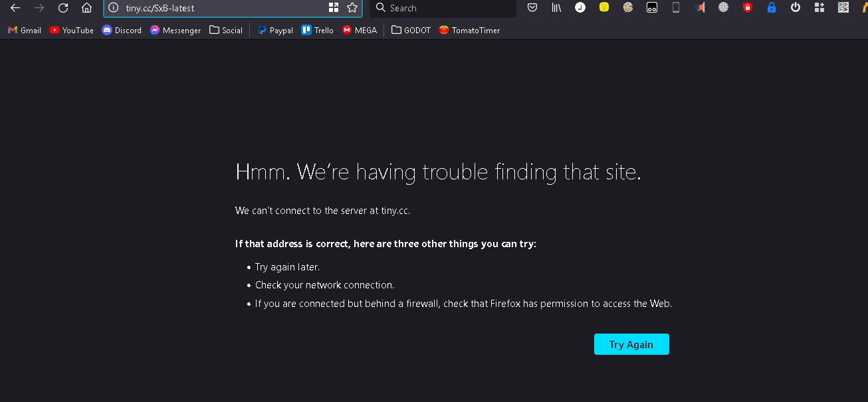868x402 pixels.
Task: Toggle responsive mobile device view icon
Action: pos(676,8)
